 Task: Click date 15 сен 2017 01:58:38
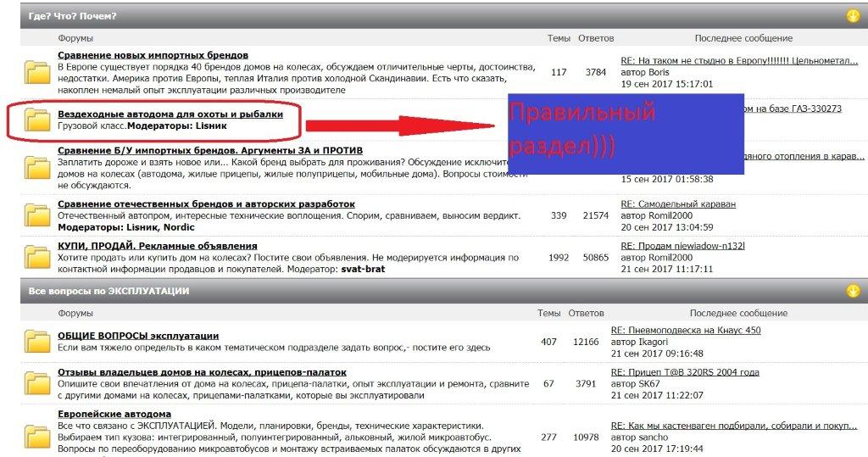point(666,180)
